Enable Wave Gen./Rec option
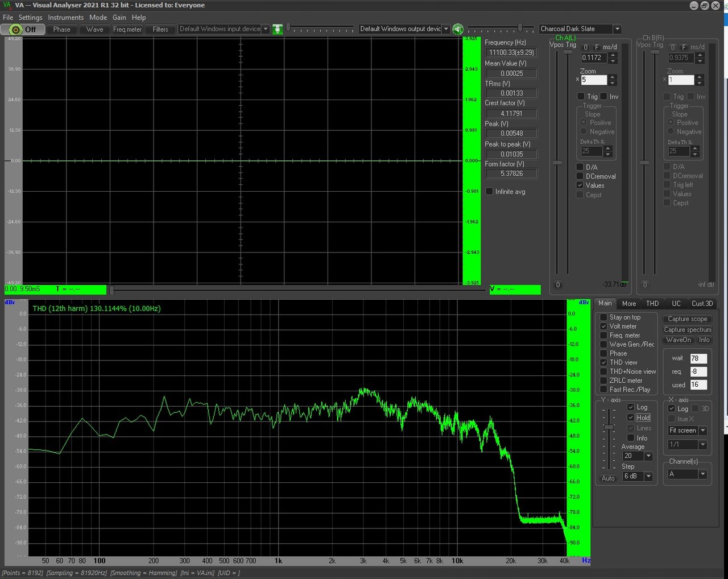 click(603, 345)
